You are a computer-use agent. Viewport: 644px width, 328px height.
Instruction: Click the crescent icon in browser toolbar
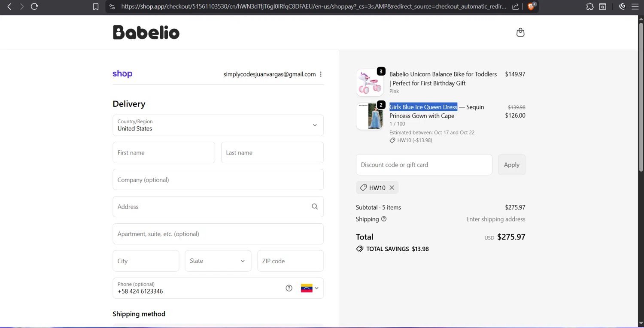622,6
